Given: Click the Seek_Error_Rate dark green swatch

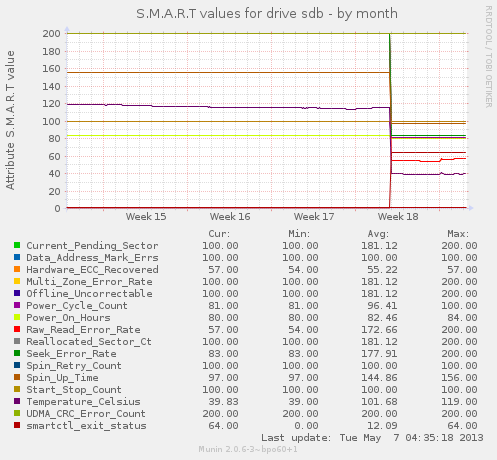Looking at the screenshot, I should (17, 353).
